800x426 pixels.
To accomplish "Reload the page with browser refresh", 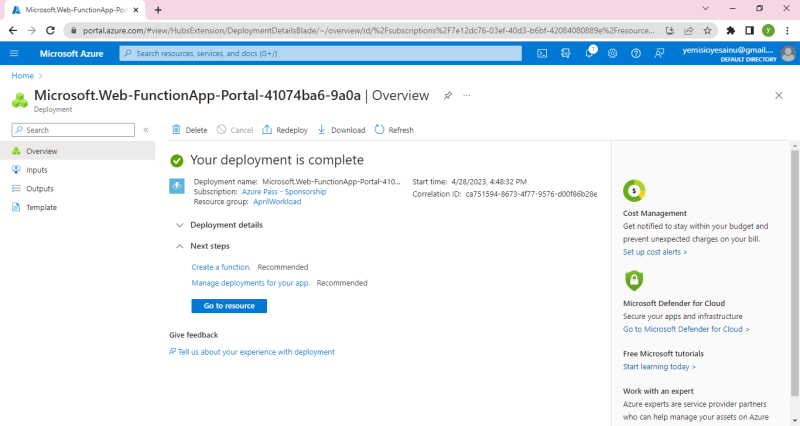I will tap(50, 31).
